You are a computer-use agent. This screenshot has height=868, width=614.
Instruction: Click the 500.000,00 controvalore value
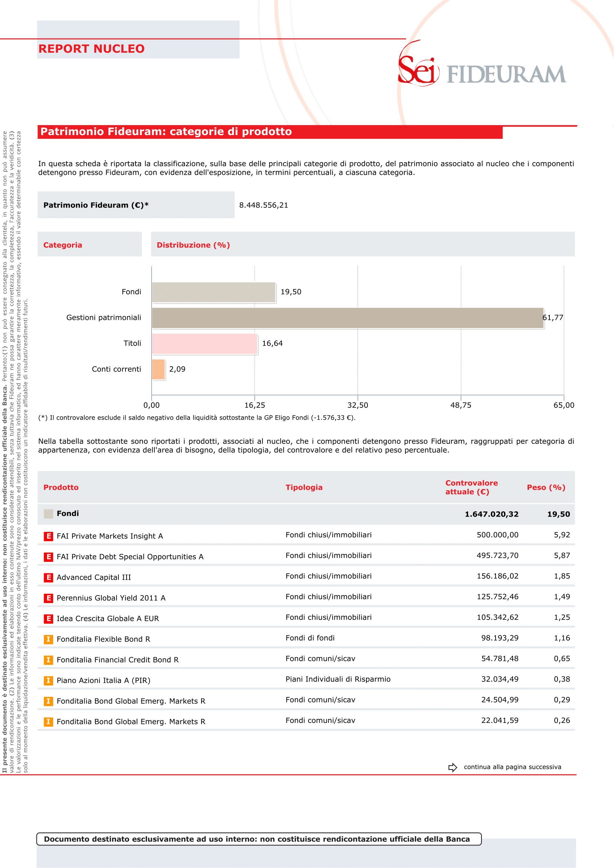(x=497, y=535)
